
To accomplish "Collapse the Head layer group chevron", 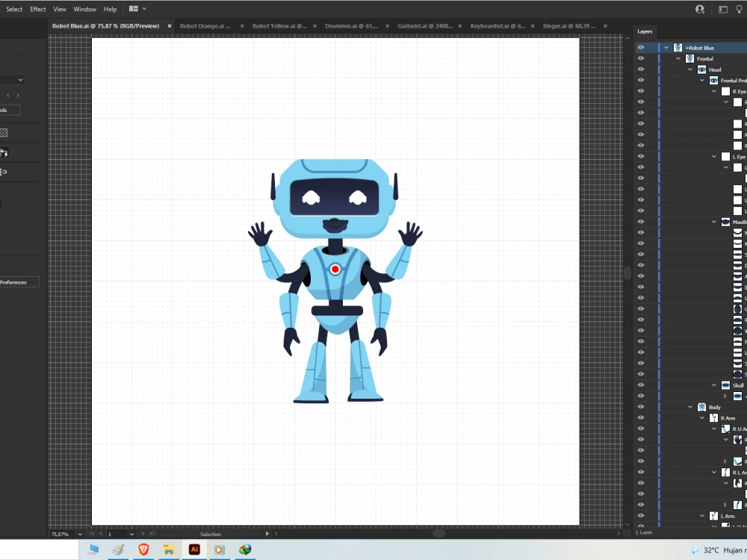I will tap(690, 69).
